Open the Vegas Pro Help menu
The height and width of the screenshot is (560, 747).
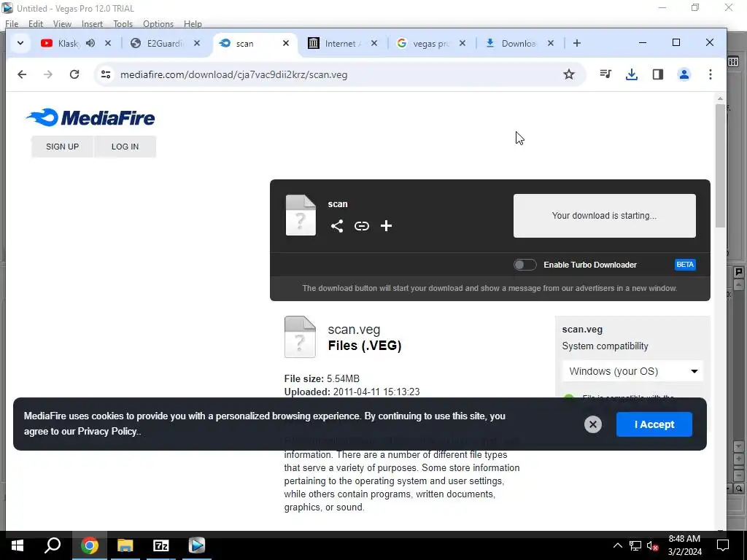(193, 24)
